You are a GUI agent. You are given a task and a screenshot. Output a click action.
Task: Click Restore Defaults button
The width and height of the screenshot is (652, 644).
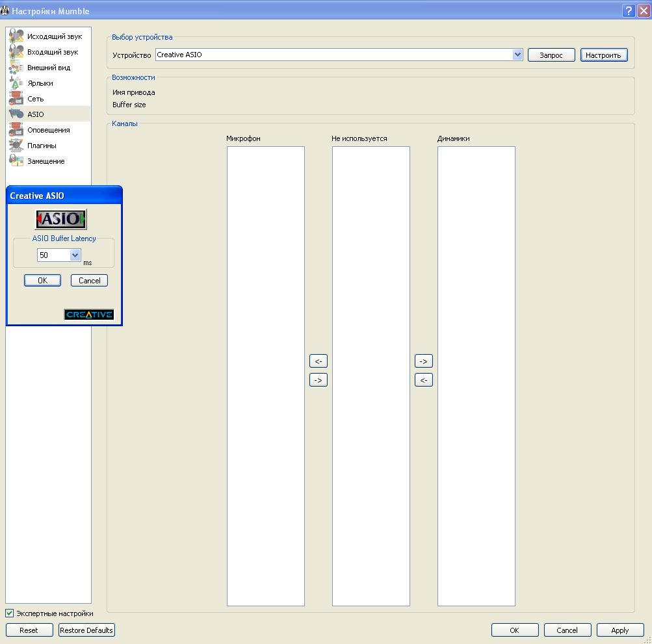coord(86,630)
